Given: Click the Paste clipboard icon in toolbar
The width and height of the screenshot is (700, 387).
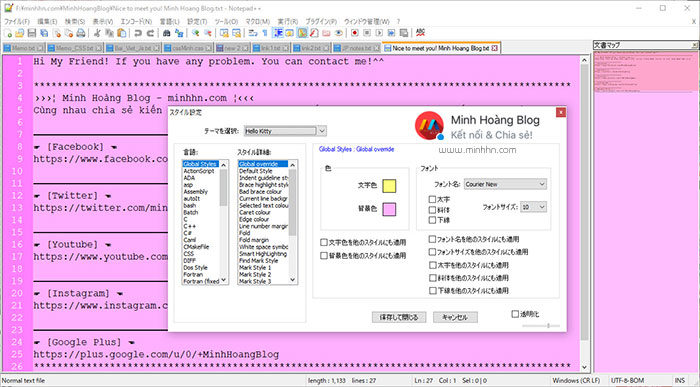Looking at the screenshot, I should (x=121, y=33).
